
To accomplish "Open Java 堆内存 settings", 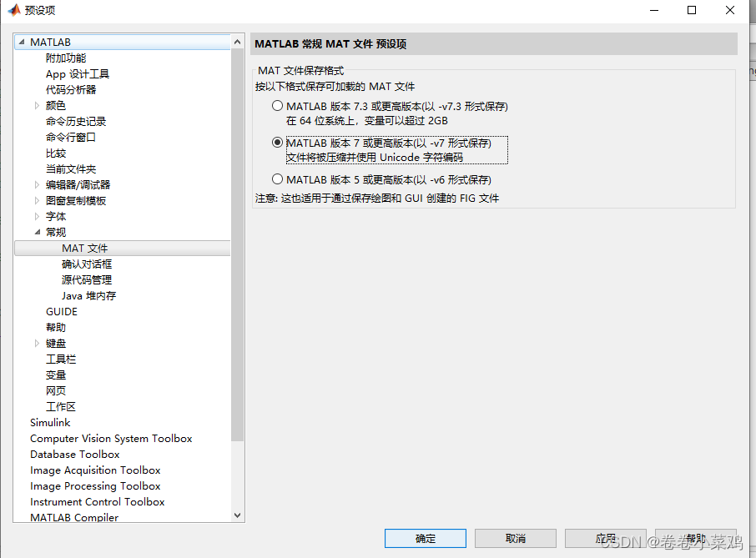I will pyautogui.click(x=87, y=295).
